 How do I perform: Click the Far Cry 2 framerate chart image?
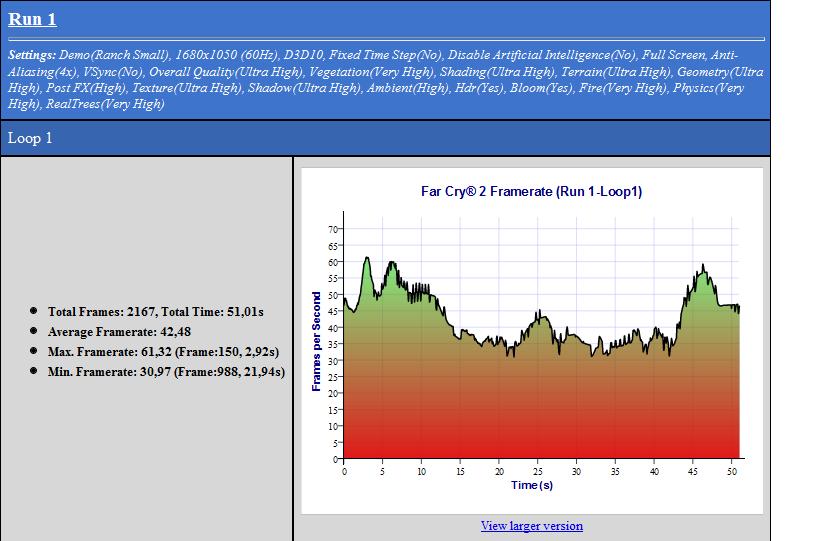[x=532, y=341]
